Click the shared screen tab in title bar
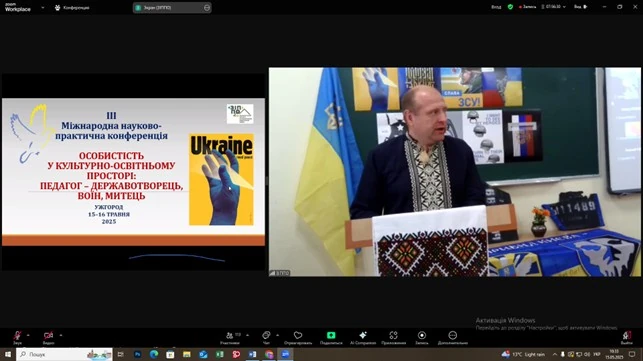 pyautogui.click(x=172, y=7)
